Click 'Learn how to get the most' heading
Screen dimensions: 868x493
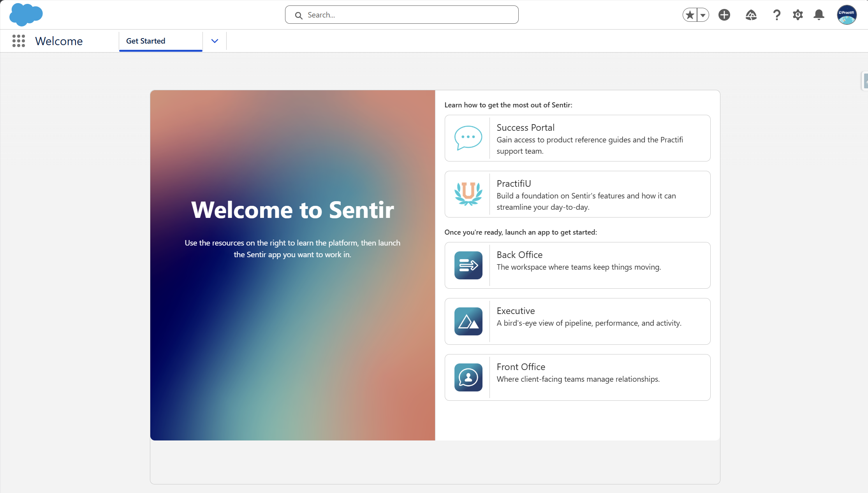coord(508,105)
